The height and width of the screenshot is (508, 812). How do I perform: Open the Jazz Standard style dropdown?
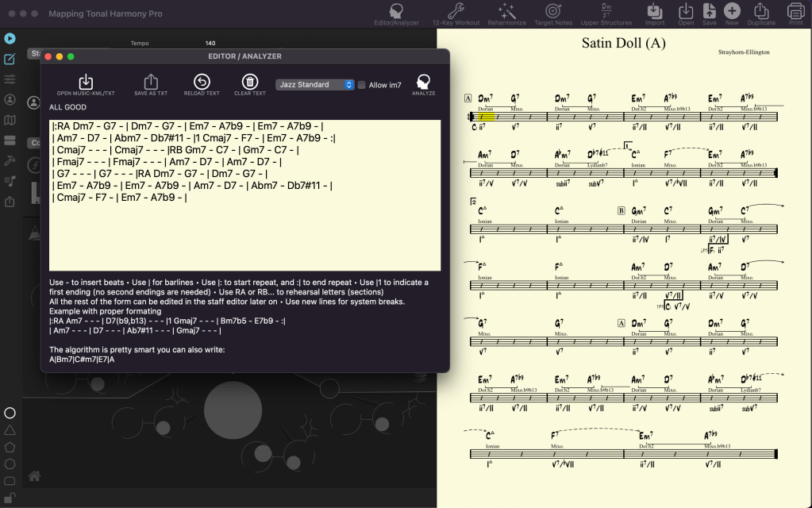(x=315, y=85)
